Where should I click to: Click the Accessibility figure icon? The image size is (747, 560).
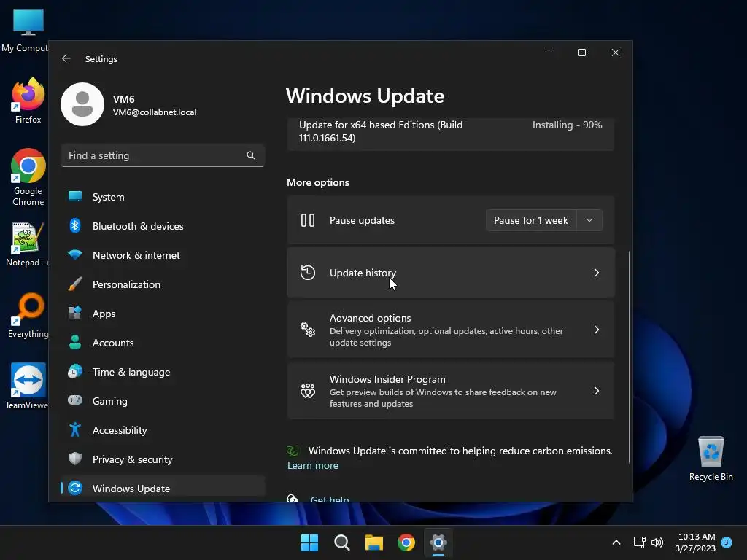tap(75, 429)
